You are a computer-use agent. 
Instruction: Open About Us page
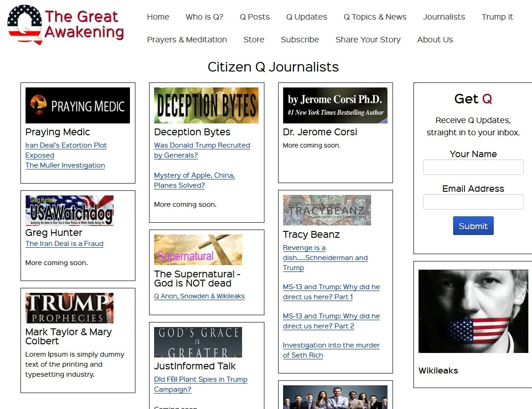(435, 40)
